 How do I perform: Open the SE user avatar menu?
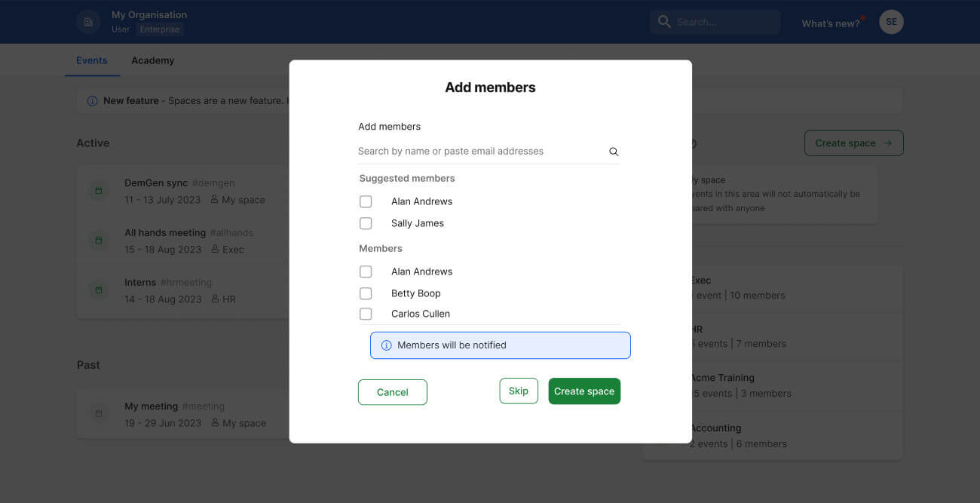point(891,22)
